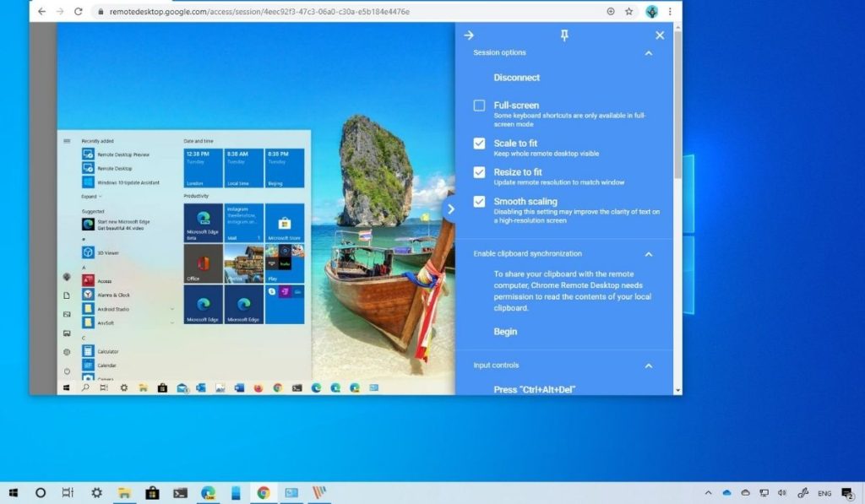The image size is (865, 504).
Task: Open the Microsoft Store tile in remote Start menu
Action: (285, 223)
